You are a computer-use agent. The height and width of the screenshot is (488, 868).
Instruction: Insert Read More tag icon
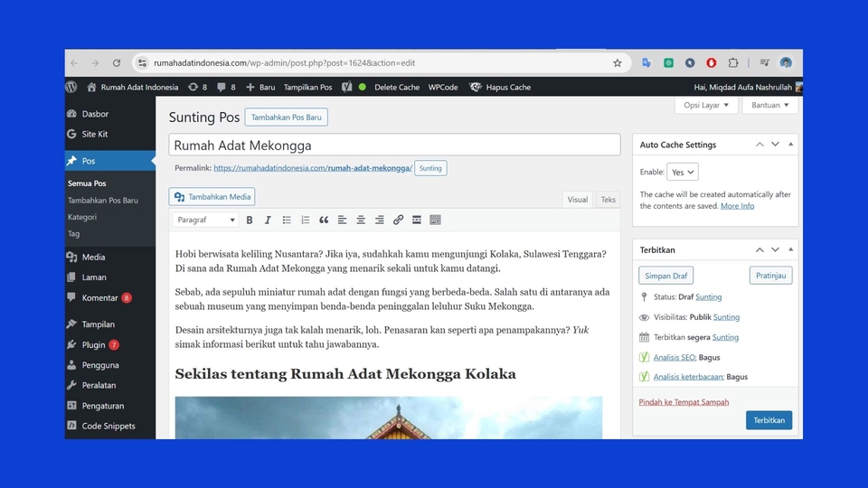(x=417, y=220)
